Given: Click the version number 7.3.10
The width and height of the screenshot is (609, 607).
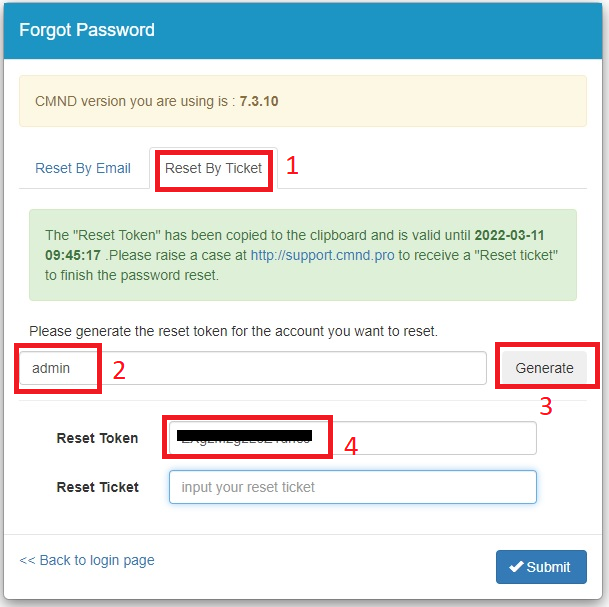Looking at the screenshot, I should 260,102.
